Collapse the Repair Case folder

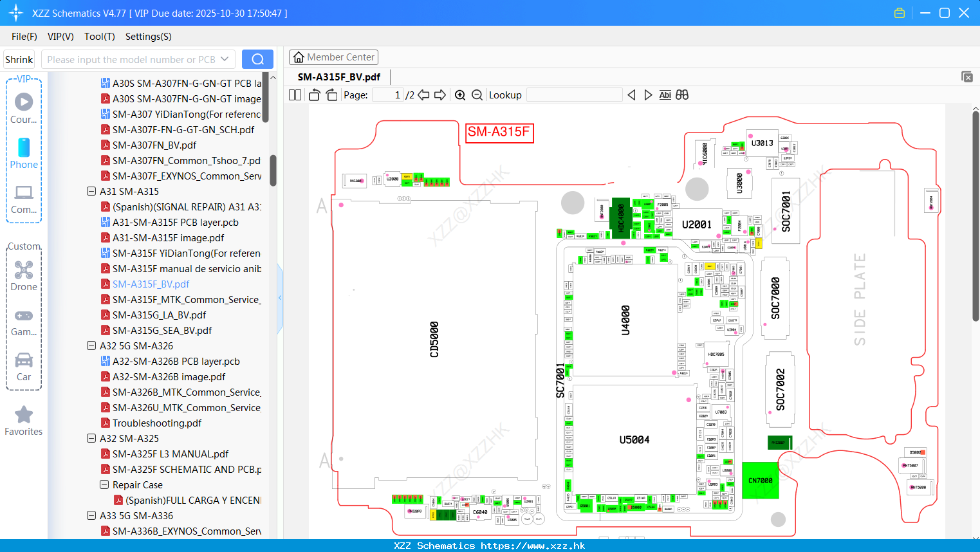point(104,485)
